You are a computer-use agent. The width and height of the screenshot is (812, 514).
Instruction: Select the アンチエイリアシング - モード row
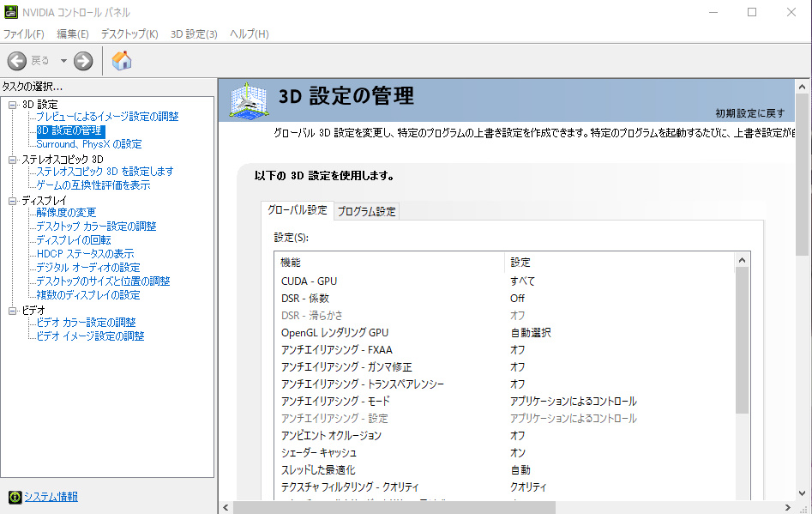[x=504, y=401]
